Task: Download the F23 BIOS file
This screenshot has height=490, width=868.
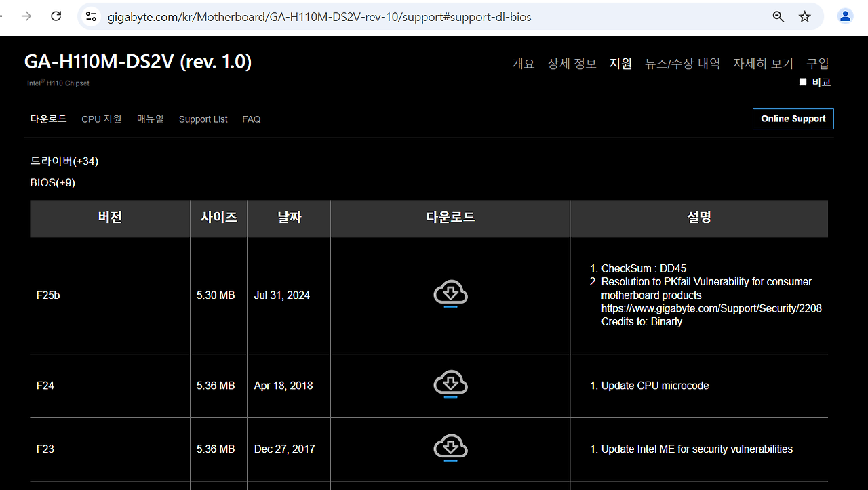Action: (450, 449)
